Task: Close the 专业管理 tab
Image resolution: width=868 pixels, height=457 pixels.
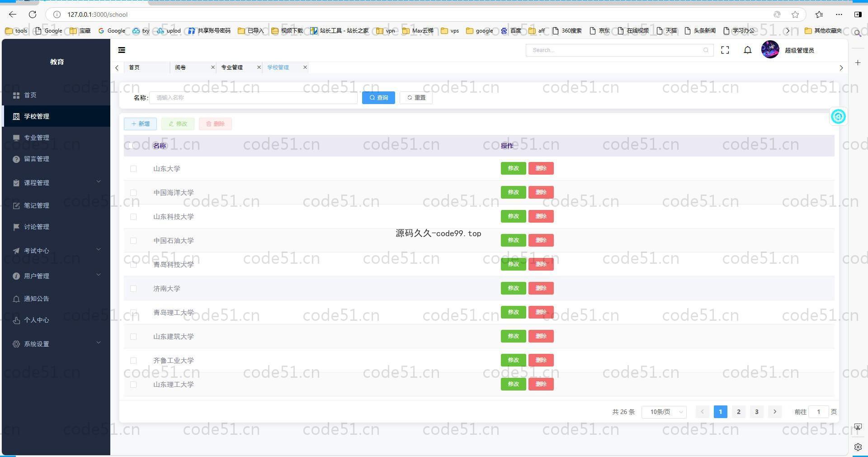Action: click(259, 67)
